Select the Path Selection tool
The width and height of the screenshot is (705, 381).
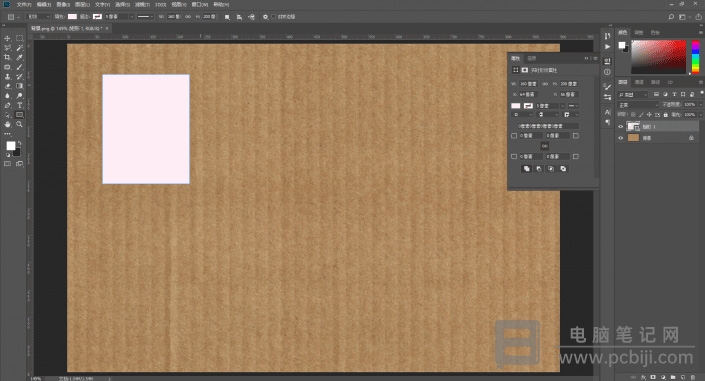coord(7,115)
